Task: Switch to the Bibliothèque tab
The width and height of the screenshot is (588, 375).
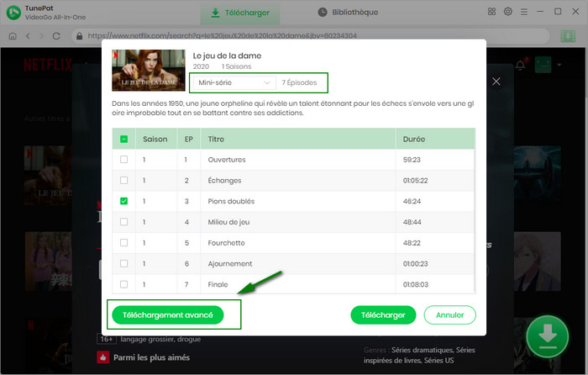Action: (348, 13)
